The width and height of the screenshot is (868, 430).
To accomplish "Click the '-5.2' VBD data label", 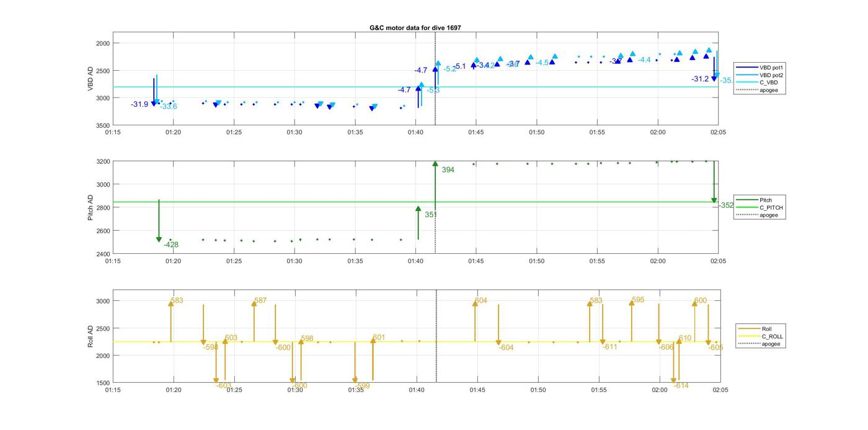I will click(450, 69).
